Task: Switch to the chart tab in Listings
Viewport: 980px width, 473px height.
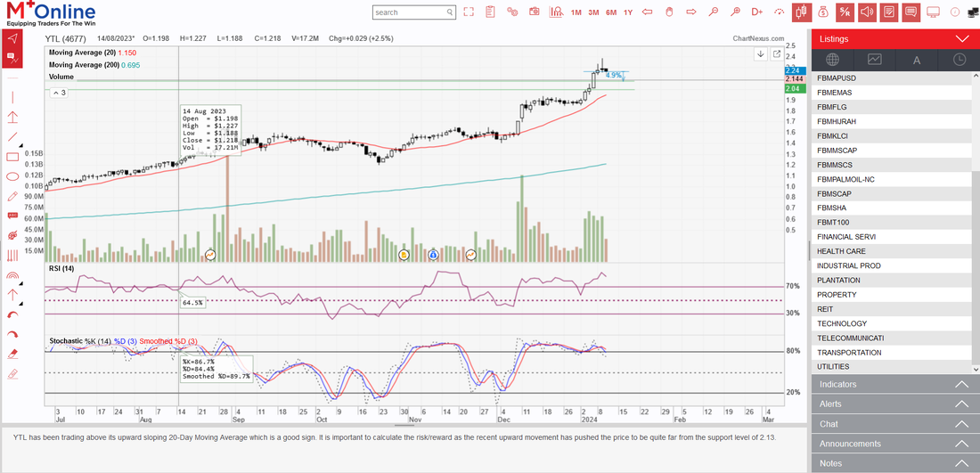Action: coord(874,60)
